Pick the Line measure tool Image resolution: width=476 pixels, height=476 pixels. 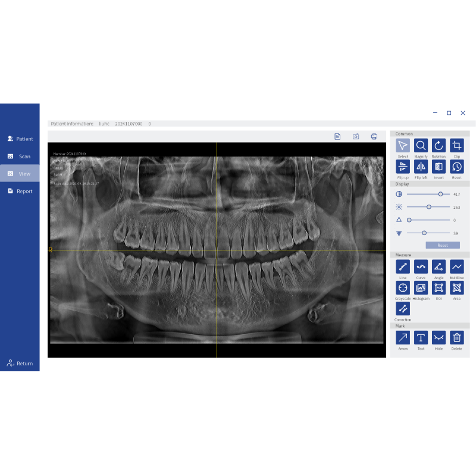click(403, 267)
